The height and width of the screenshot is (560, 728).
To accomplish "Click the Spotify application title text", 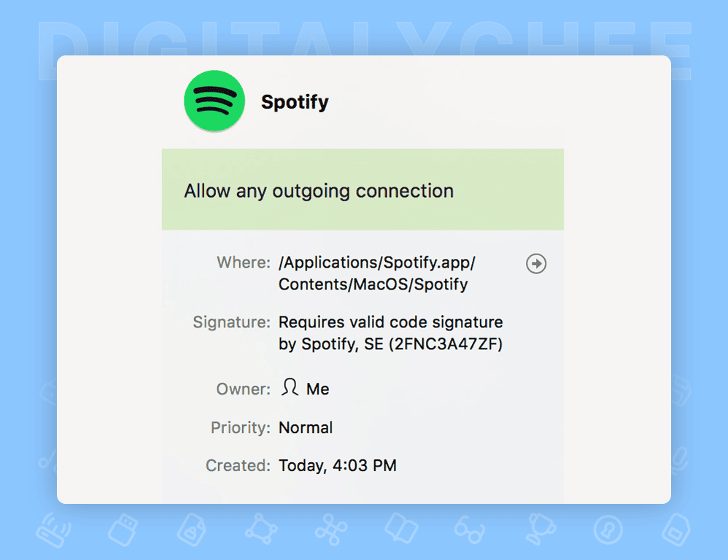I will (295, 102).
